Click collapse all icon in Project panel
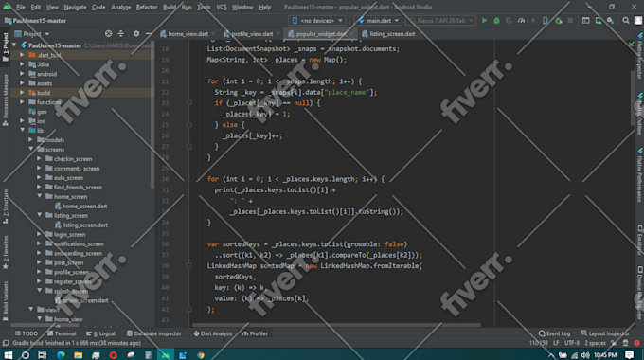The width and height of the screenshot is (644, 360). pos(121,34)
